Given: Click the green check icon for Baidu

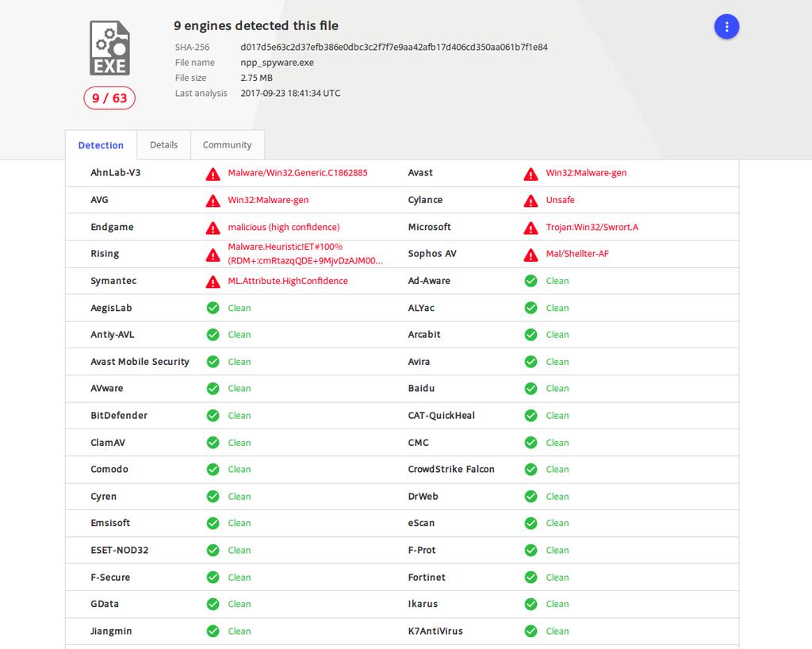Looking at the screenshot, I should (x=530, y=389).
